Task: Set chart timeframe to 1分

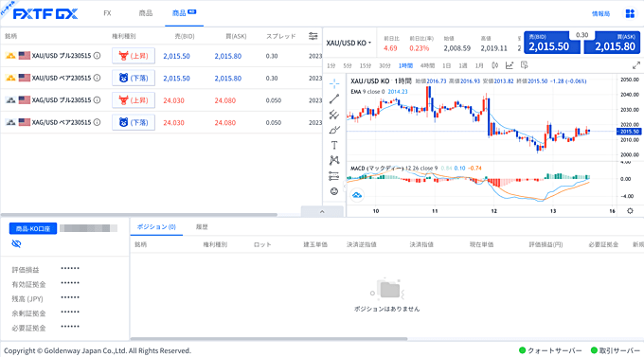Action: tap(331, 65)
